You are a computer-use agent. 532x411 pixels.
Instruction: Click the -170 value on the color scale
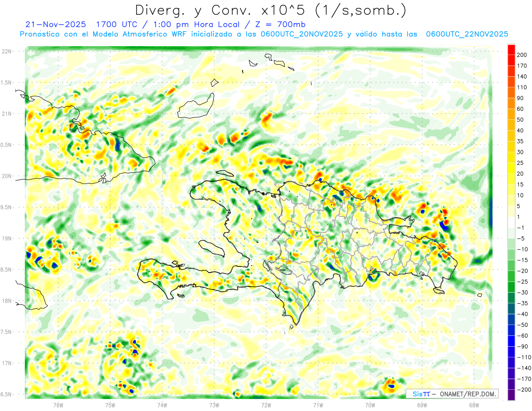point(524,378)
